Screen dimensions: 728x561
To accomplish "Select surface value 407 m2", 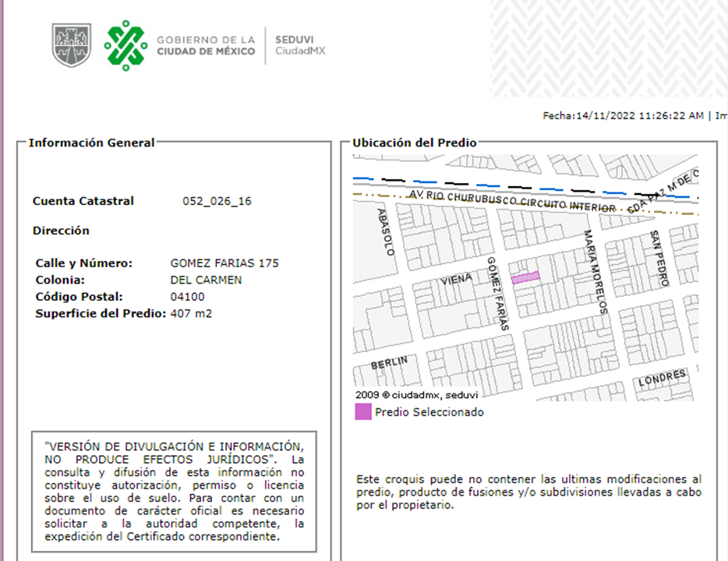I will pyautogui.click(x=191, y=313).
